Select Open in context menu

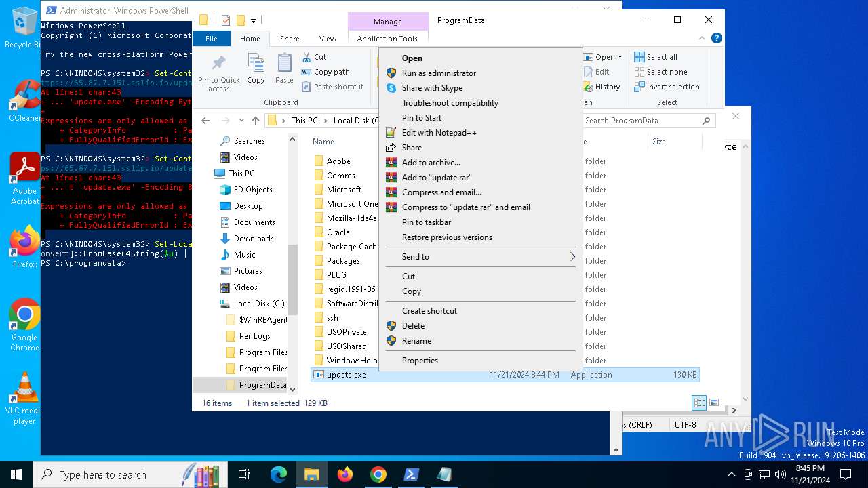(x=480, y=58)
